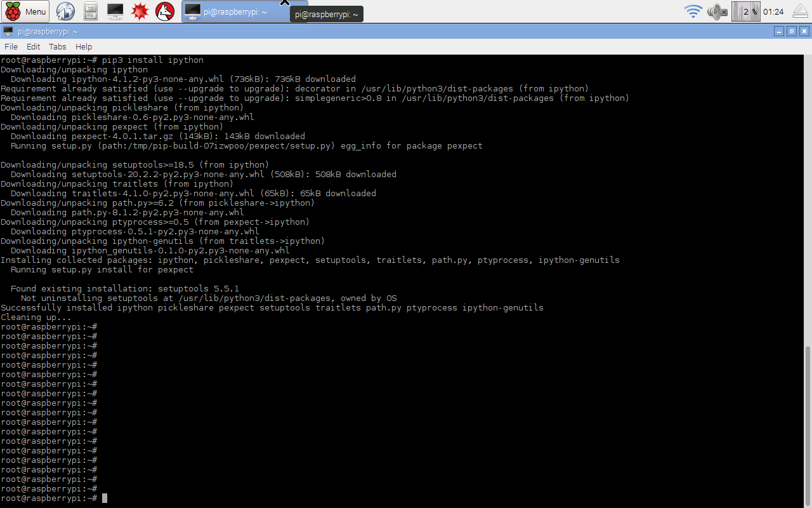
Task: Click the eject icon in system tray
Action: (800, 11)
